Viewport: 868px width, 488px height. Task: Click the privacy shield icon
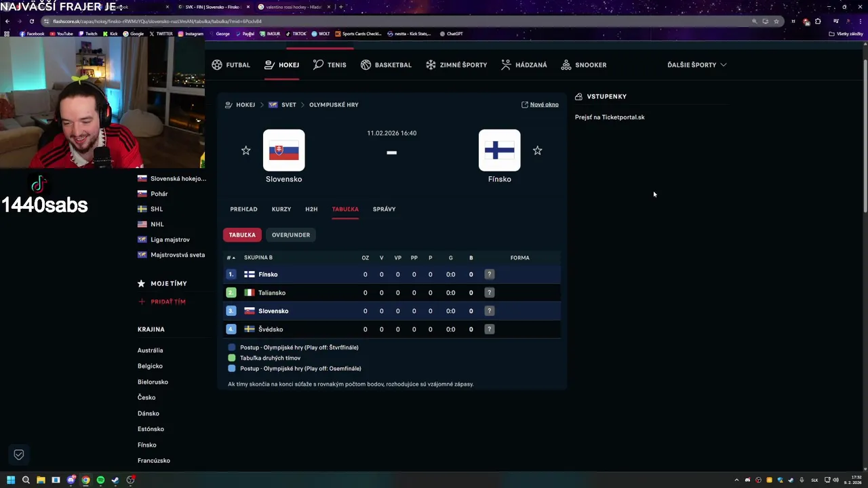point(19,455)
